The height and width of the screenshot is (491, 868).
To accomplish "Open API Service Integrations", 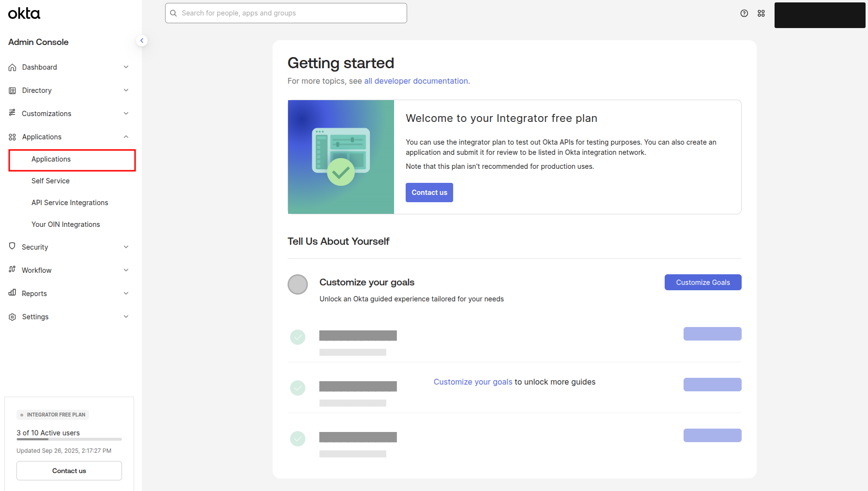I will click(x=70, y=203).
